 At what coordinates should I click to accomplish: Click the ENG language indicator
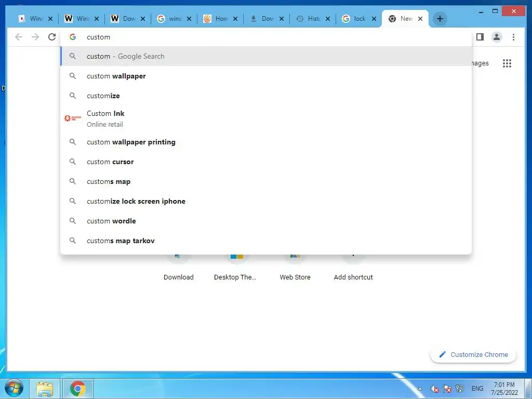click(x=477, y=389)
